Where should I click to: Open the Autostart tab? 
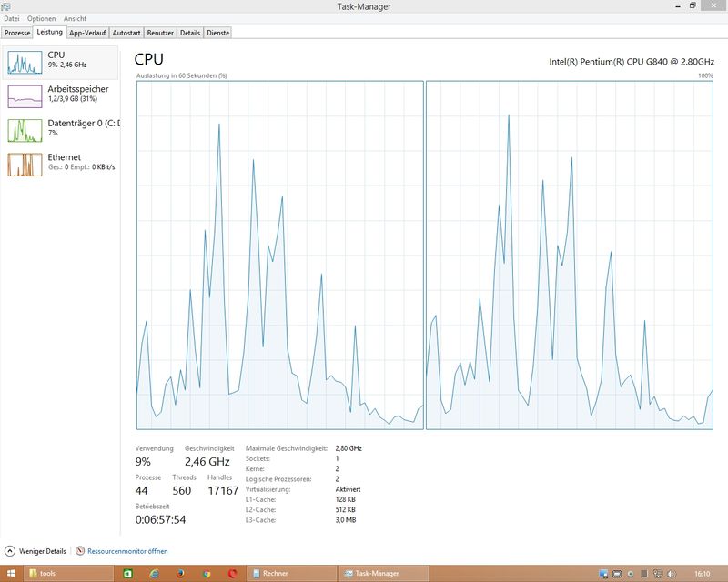(126, 33)
